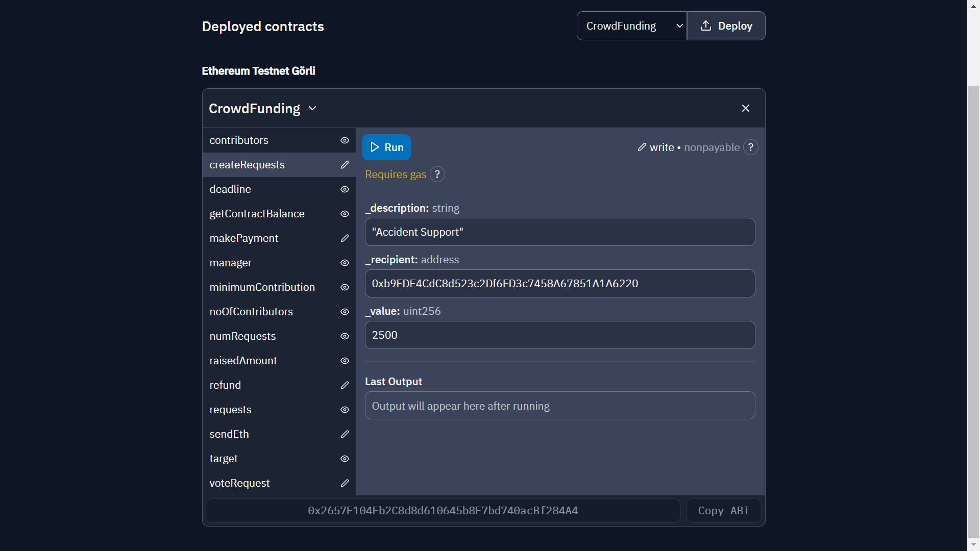Click the eye icon next to contributors
The width and height of the screenshot is (980, 551).
click(345, 140)
